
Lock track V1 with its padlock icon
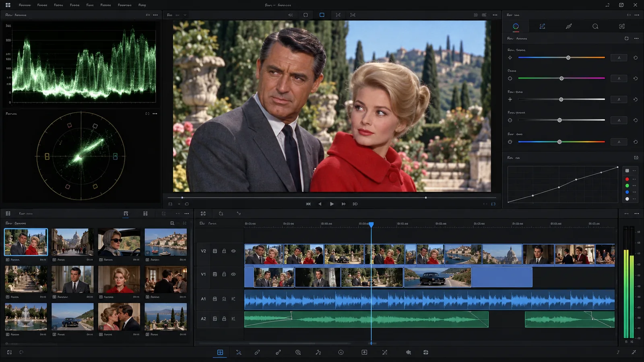[x=224, y=274]
